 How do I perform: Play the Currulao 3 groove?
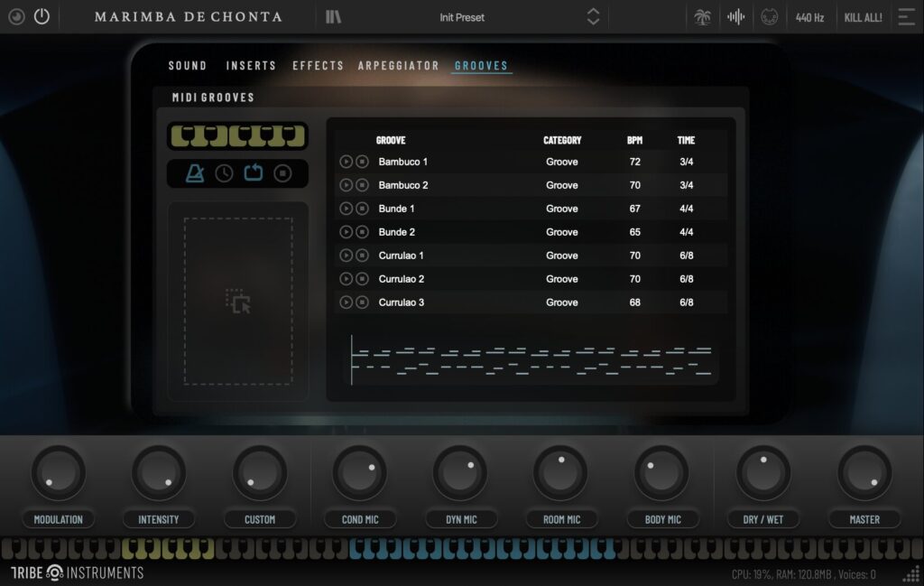346,302
